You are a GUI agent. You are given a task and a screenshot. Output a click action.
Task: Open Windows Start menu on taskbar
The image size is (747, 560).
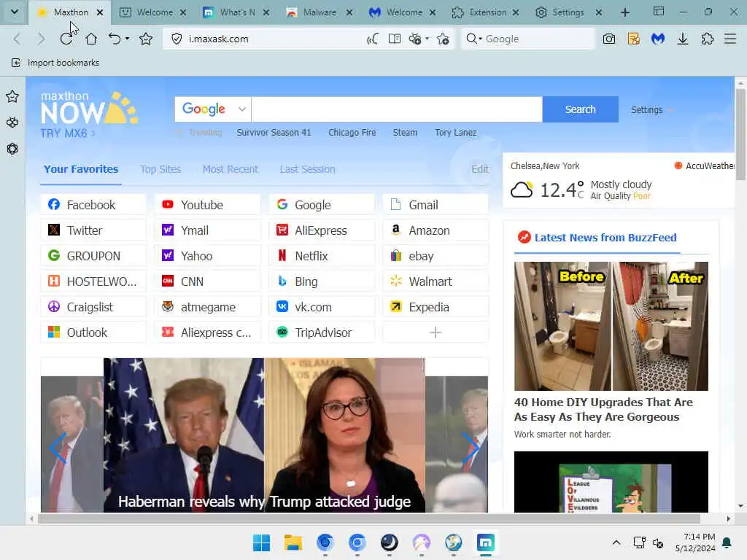tap(261, 542)
